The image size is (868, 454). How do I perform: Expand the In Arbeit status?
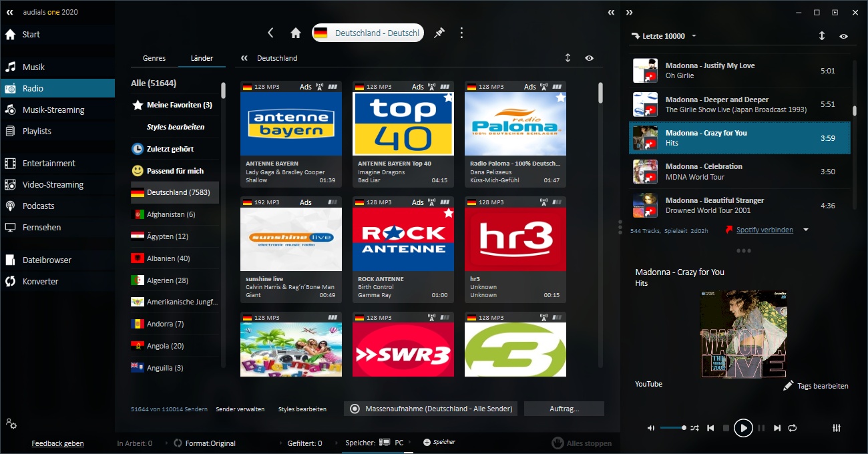135,443
